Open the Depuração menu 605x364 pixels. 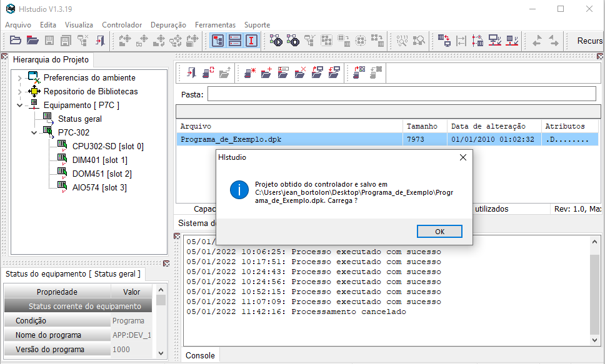pos(168,25)
